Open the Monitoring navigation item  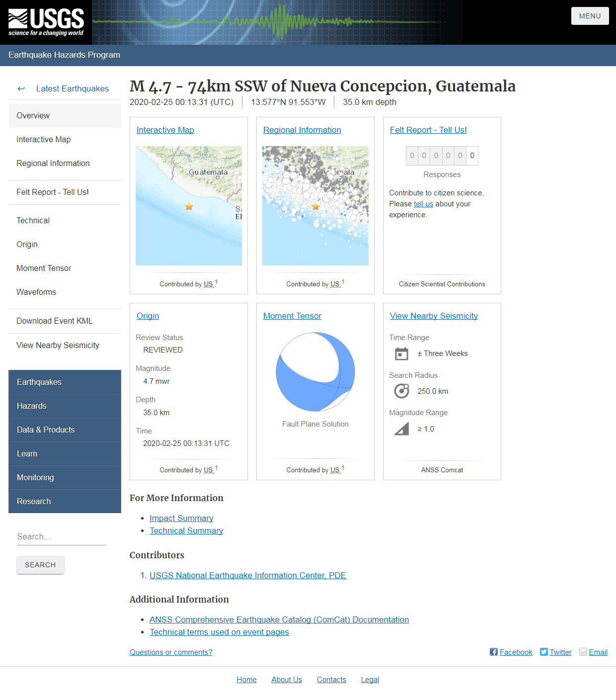(65, 477)
